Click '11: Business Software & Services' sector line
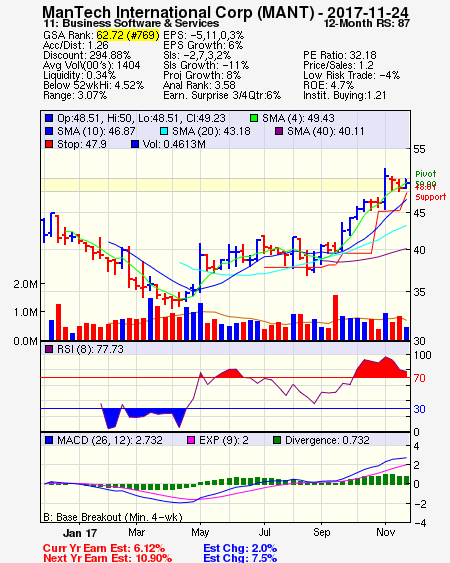The height and width of the screenshot is (563, 450). (131, 24)
